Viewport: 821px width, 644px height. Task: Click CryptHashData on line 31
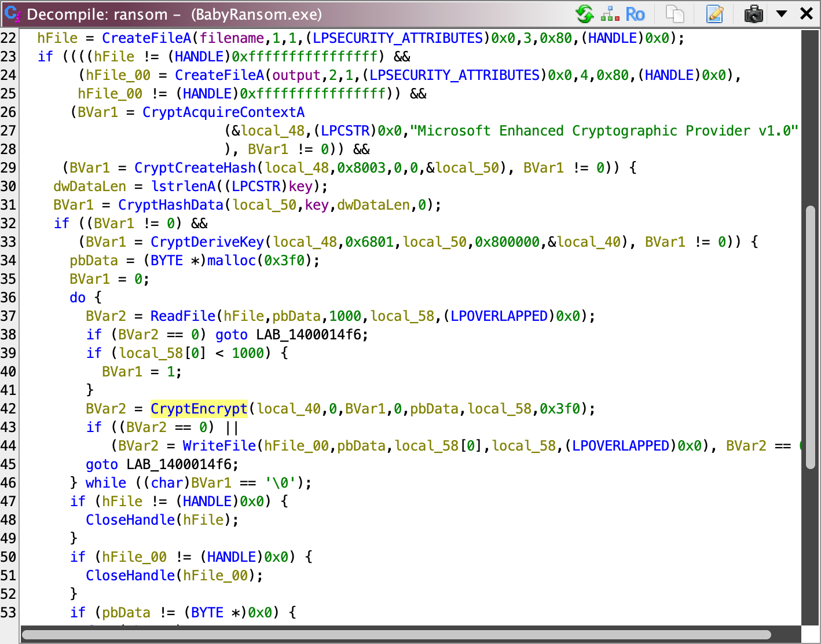170,205
